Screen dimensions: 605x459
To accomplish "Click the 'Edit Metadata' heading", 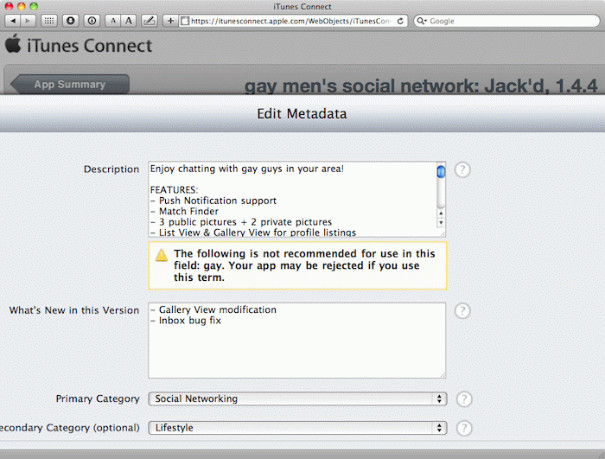I will coord(302,114).
